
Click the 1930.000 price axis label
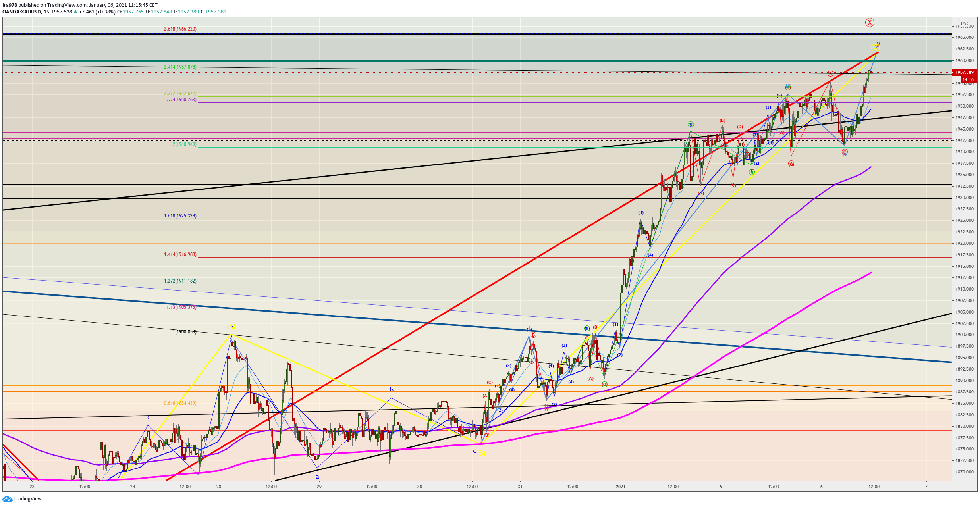point(964,198)
